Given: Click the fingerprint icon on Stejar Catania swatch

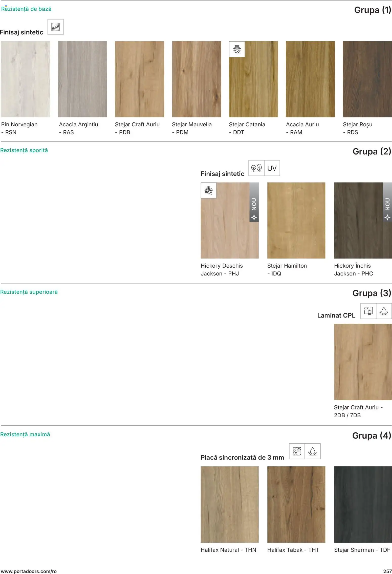Looking at the screenshot, I should (x=237, y=49).
